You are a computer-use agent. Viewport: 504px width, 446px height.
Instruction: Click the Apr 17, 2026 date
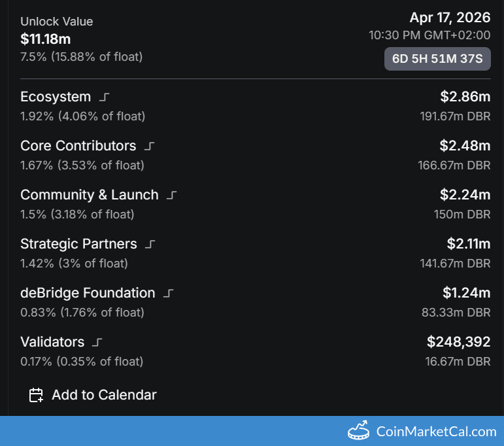pos(450,18)
